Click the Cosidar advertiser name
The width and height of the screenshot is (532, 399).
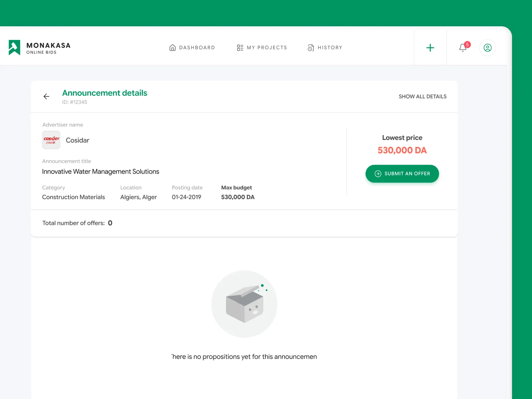(x=77, y=140)
